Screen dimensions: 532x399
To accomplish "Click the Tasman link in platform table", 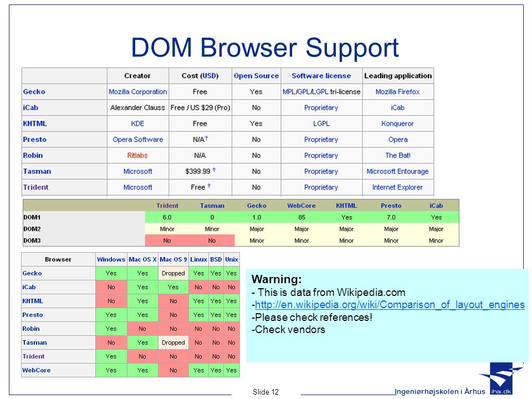I will (x=34, y=343).
